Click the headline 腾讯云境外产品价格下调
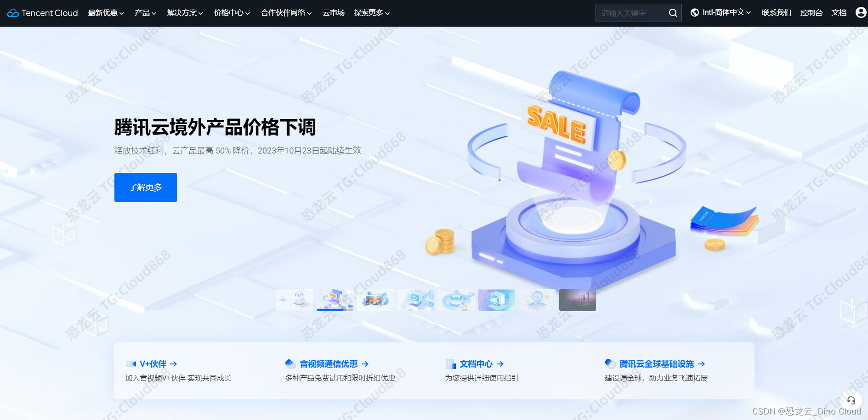 pos(215,127)
